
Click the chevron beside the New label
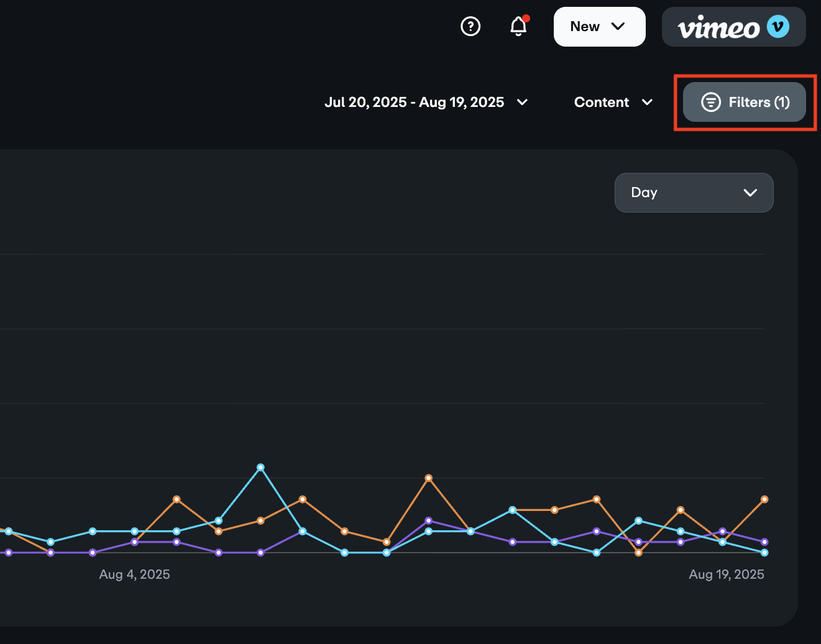pyautogui.click(x=618, y=27)
